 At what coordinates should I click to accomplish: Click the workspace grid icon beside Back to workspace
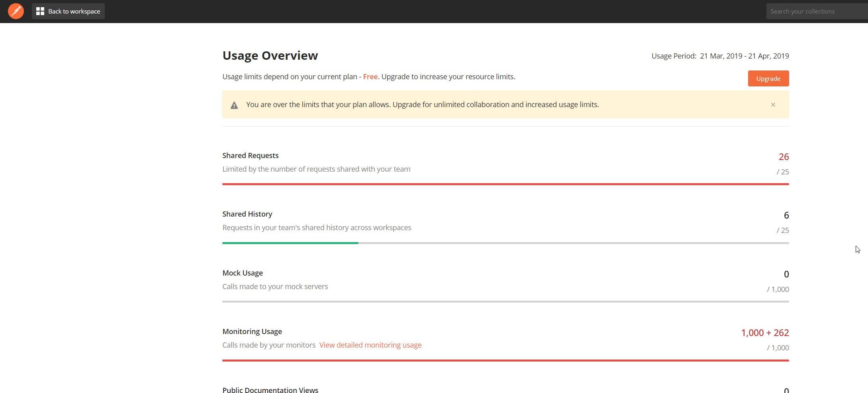(x=40, y=11)
